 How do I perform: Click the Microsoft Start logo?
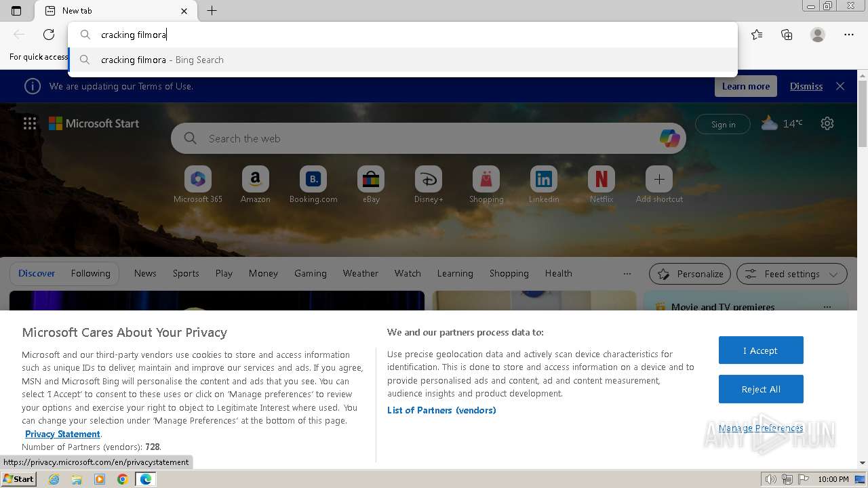point(94,123)
